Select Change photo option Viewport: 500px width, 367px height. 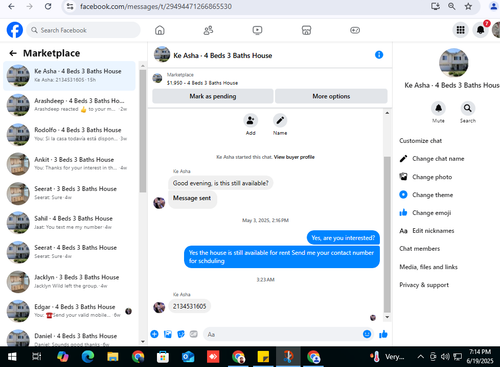point(432,177)
